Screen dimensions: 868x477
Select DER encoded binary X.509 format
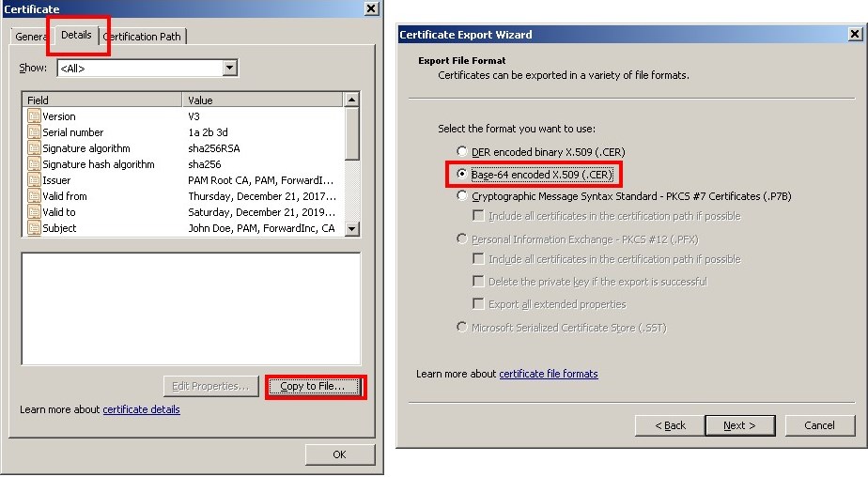click(x=461, y=151)
